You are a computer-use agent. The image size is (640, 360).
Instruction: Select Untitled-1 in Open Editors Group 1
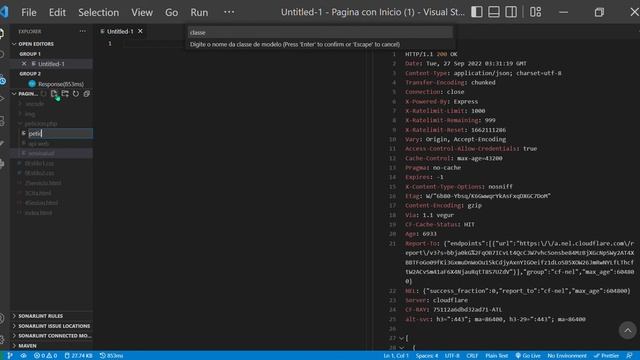(x=51, y=64)
